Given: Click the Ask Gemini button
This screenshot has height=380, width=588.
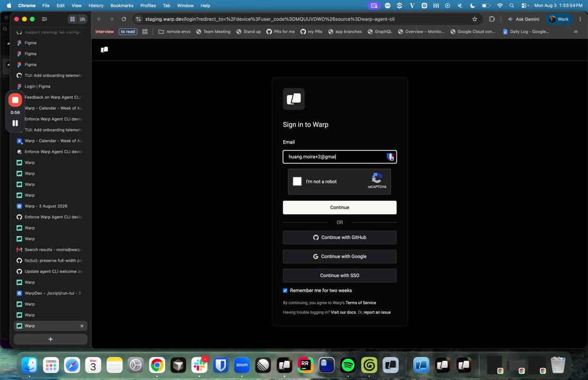Looking at the screenshot, I should pyautogui.click(x=523, y=19).
